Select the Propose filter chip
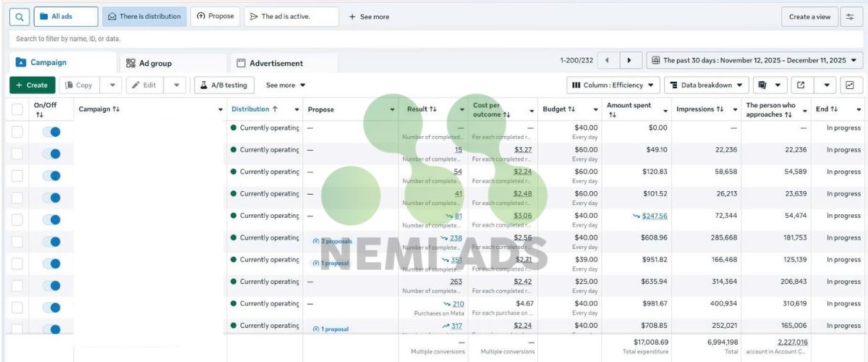Image resolution: width=868 pixels, height=362 pixels. coord(216,17)
